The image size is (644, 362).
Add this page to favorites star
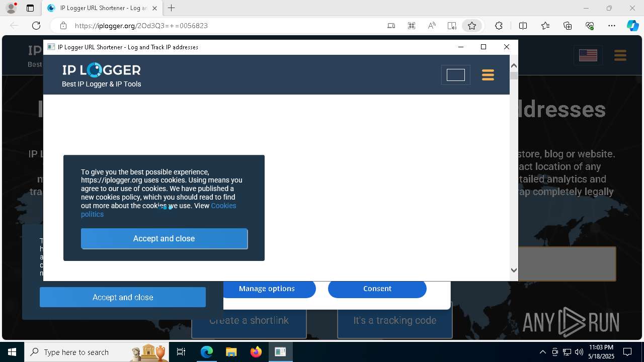[x=472, y=26]
